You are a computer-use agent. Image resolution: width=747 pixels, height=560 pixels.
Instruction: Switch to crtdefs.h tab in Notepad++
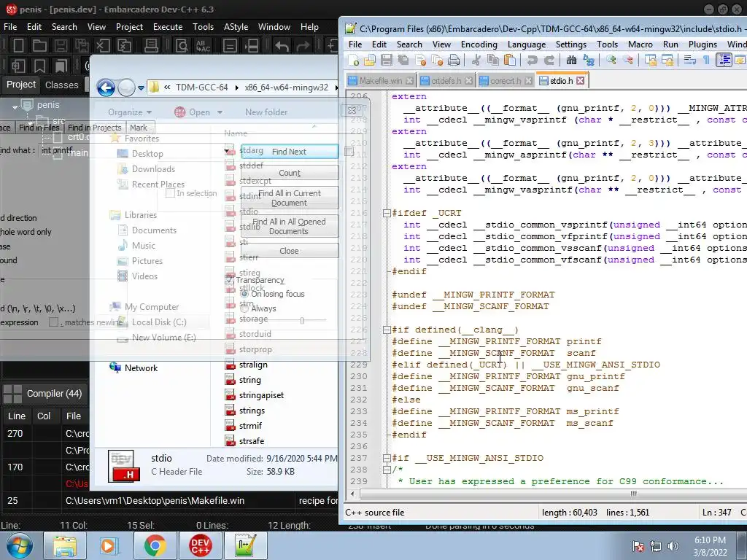[x=446, y=80]
